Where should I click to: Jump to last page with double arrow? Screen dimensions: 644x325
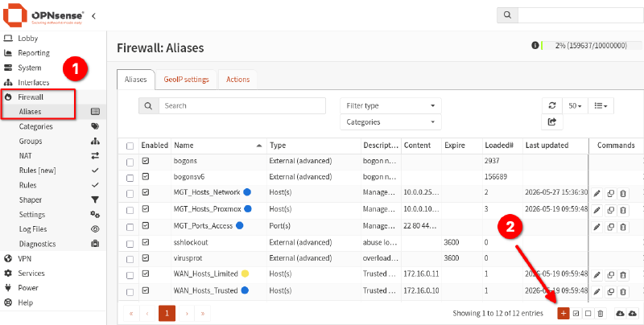[203, 314]
